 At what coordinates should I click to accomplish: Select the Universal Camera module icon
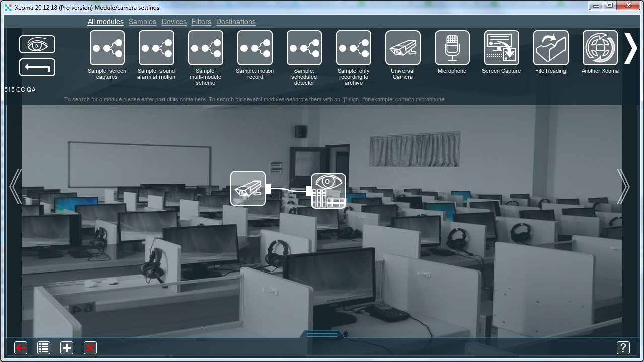point(403,48)
